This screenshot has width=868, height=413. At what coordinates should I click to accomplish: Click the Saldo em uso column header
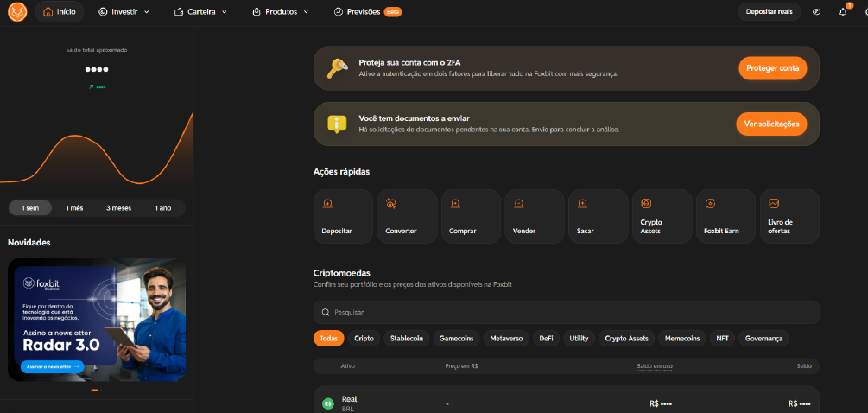point(655,366)
